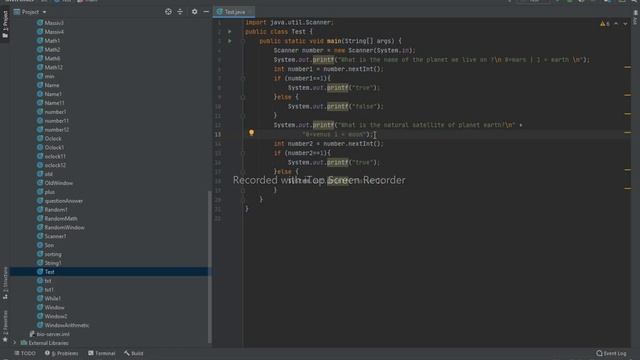The image size is (640, 360).
Task: Go to next highlighted error arrow
Action: [x=625, y=24]
